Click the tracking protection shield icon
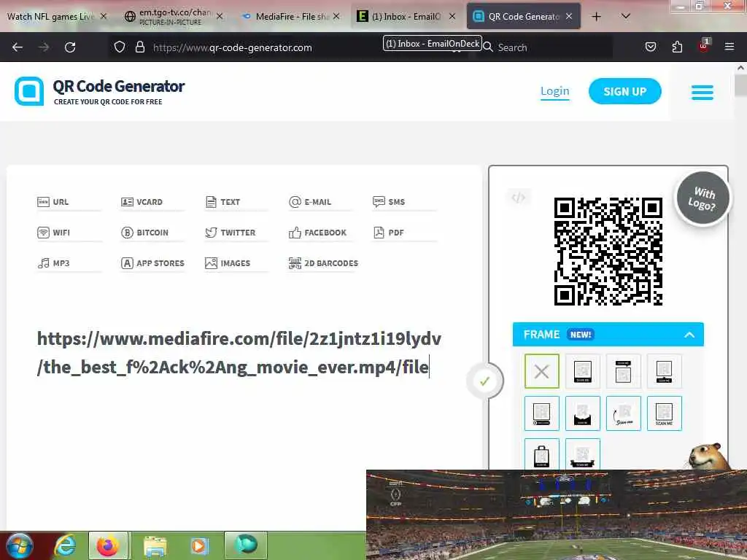Screen dimensions: 747x560 tap(120, 47)
